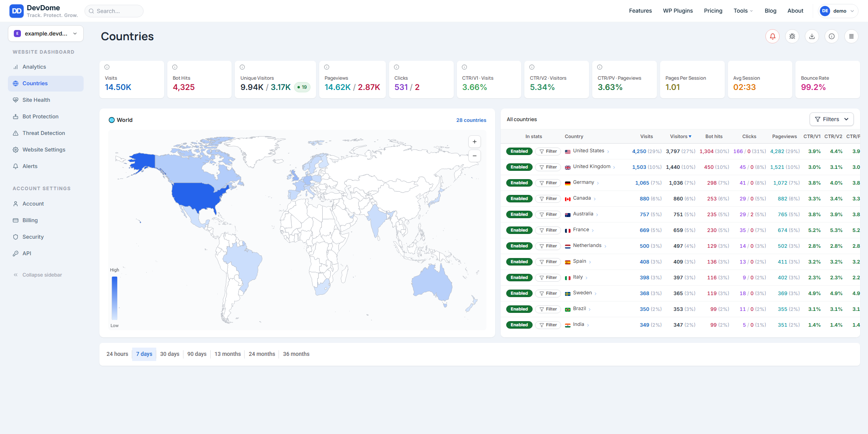Open the demo account dropdown
Screen dimensions: 868x434
(838, 11)
